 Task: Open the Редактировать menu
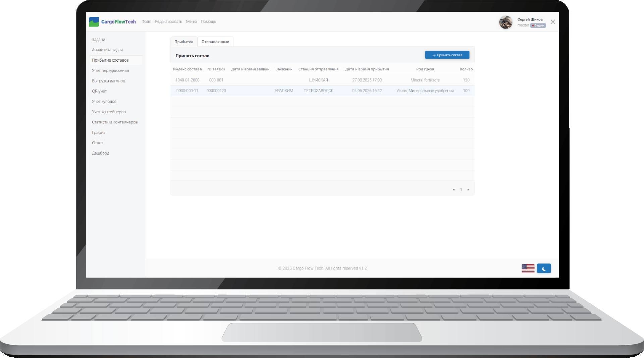tap(168, 21)
